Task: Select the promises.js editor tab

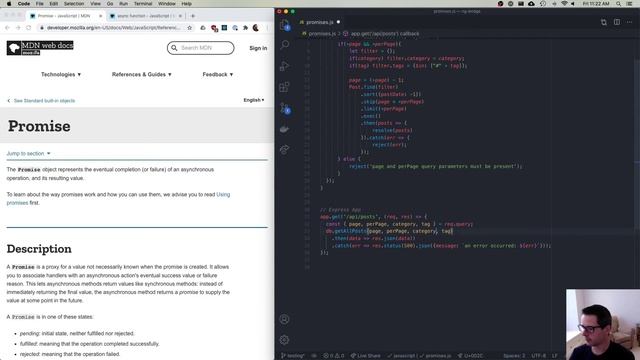Action: pyautogui.click(x=320, y=22)
